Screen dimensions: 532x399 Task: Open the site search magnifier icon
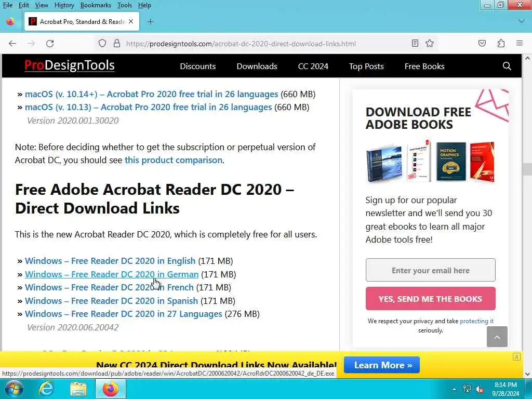click(x=507, y=66)
